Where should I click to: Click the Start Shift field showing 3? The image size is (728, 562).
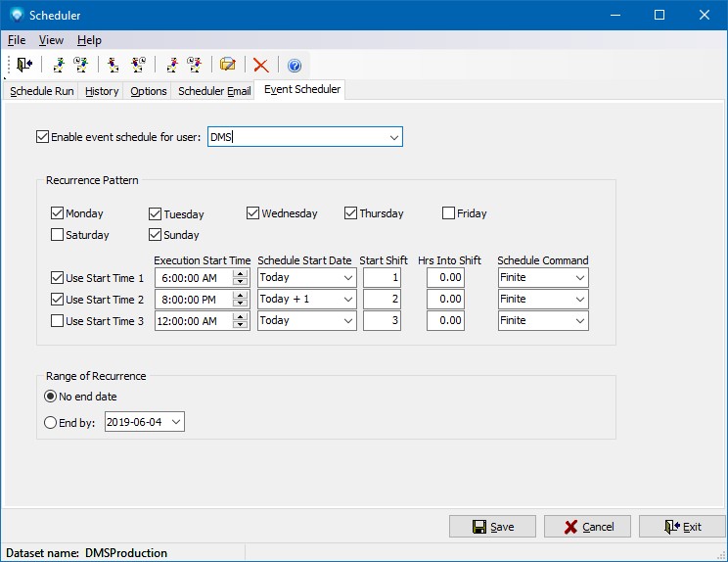[x=382, y=321]
